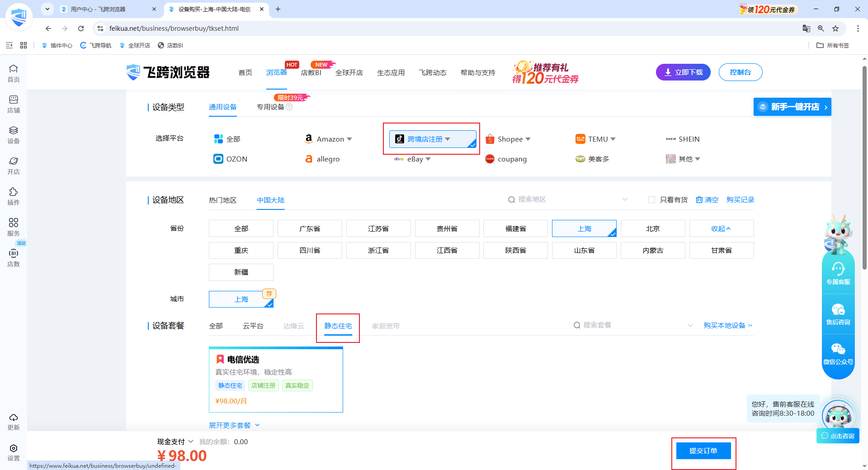Open the 控制台 console button

point(741,72)
